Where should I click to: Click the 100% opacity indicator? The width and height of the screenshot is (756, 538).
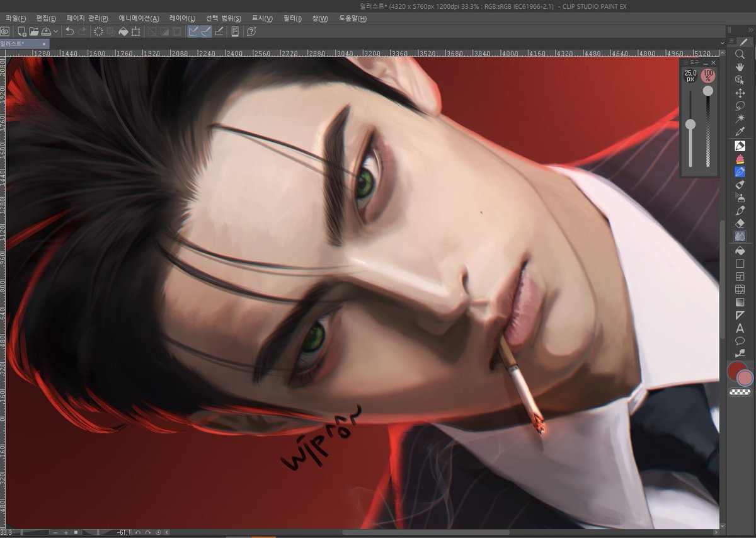tap(708, 76)
